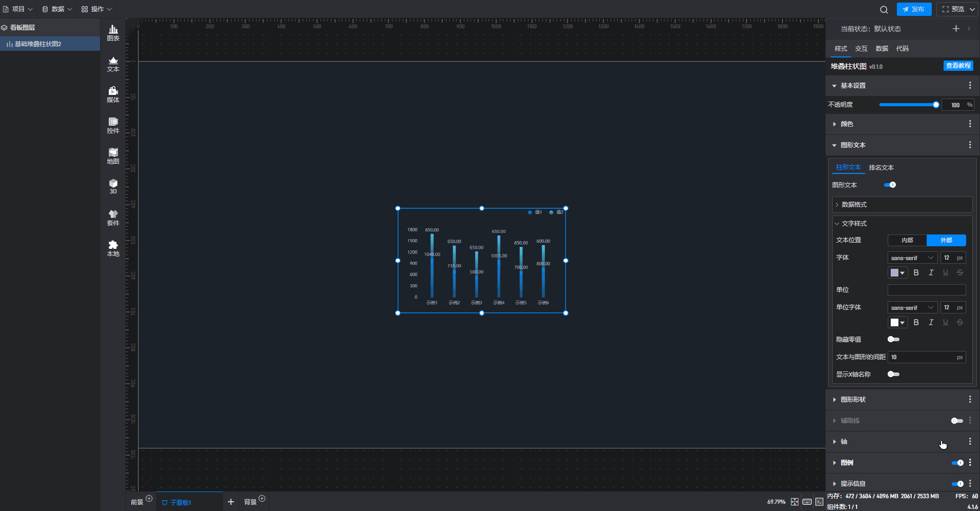Screen dimensions: 980x511
Task: Enable the 显示X轴名称 toggle
Action: pyautogui.click(x=893, y=374)
